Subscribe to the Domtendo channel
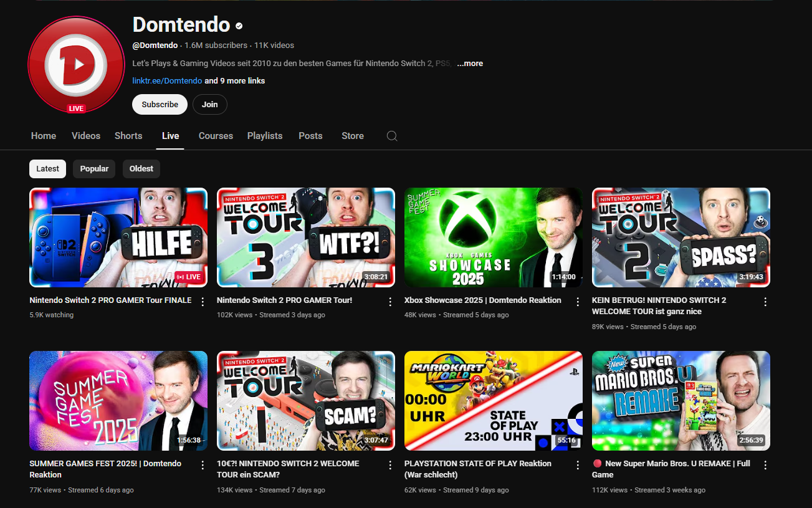 point(160,105)
